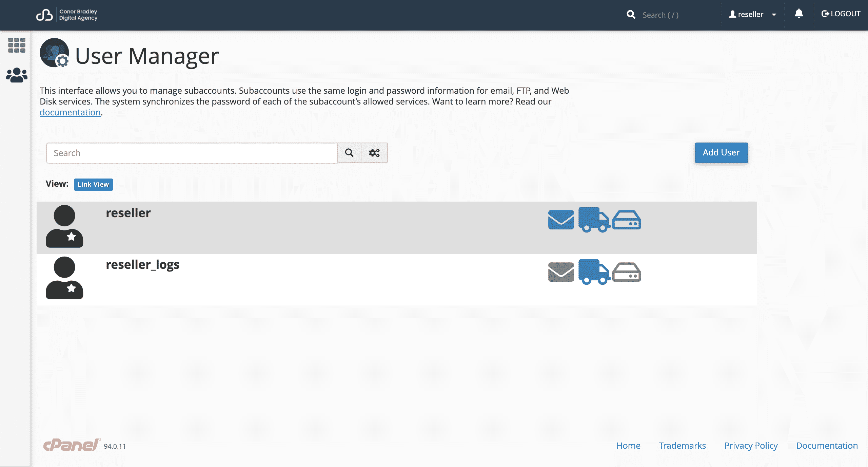The image size is (868, 467).
Task: Click the email icon for reseller
Action: 561,220
